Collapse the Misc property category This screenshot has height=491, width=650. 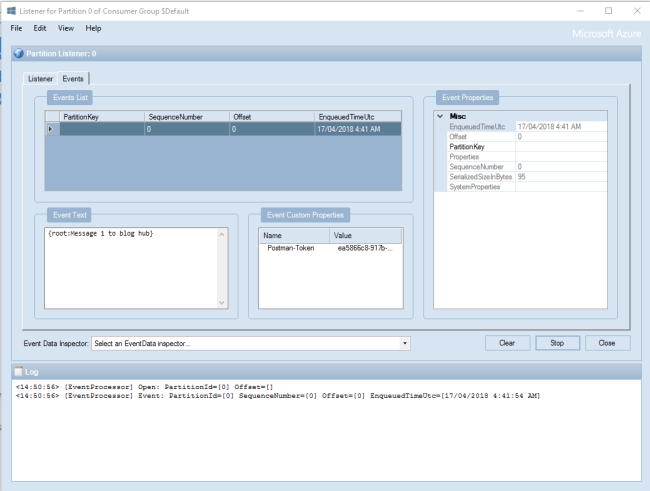(x=440, y=116)
